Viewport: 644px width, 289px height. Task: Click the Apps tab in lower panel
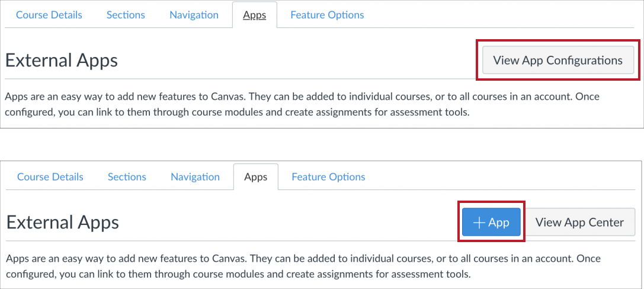click(x=256, y=177)
